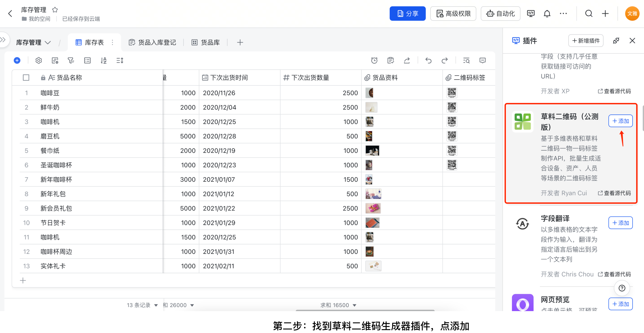
Task: Open the notification bell icon
Action: coord(547,13)
